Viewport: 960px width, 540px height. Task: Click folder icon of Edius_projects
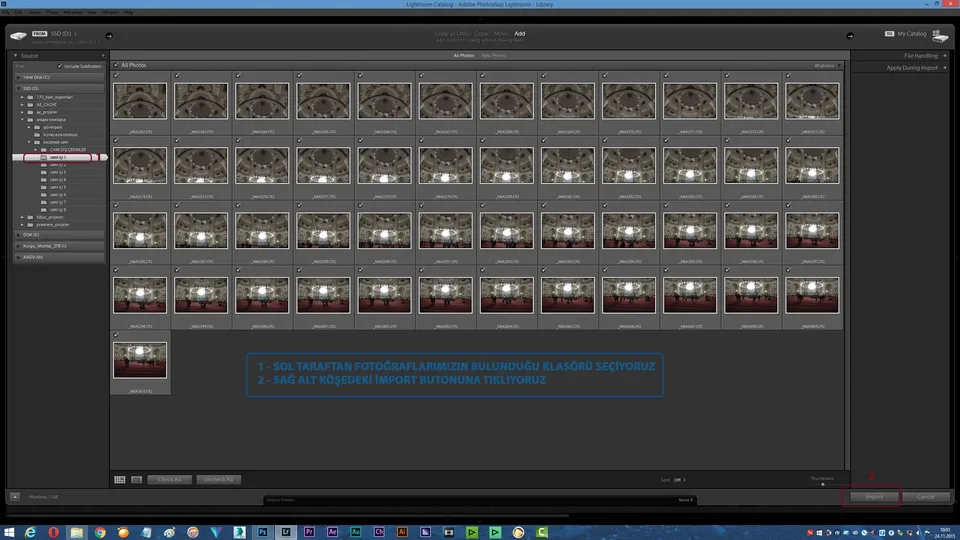click(x=30, y=217)
